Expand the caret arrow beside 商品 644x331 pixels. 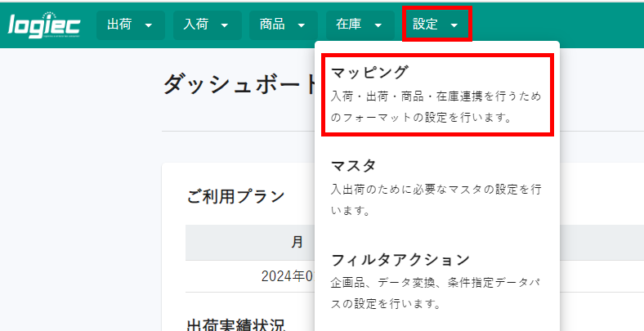coord(301,25)
